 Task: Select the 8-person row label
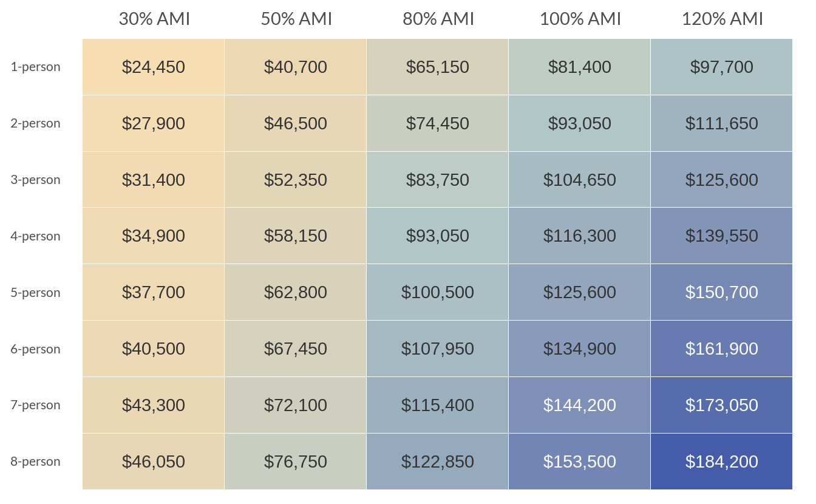point(35,461)
